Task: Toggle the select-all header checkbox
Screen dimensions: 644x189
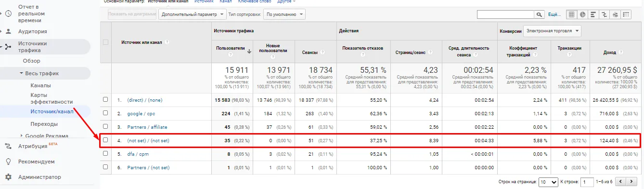Action: [105, 42]
